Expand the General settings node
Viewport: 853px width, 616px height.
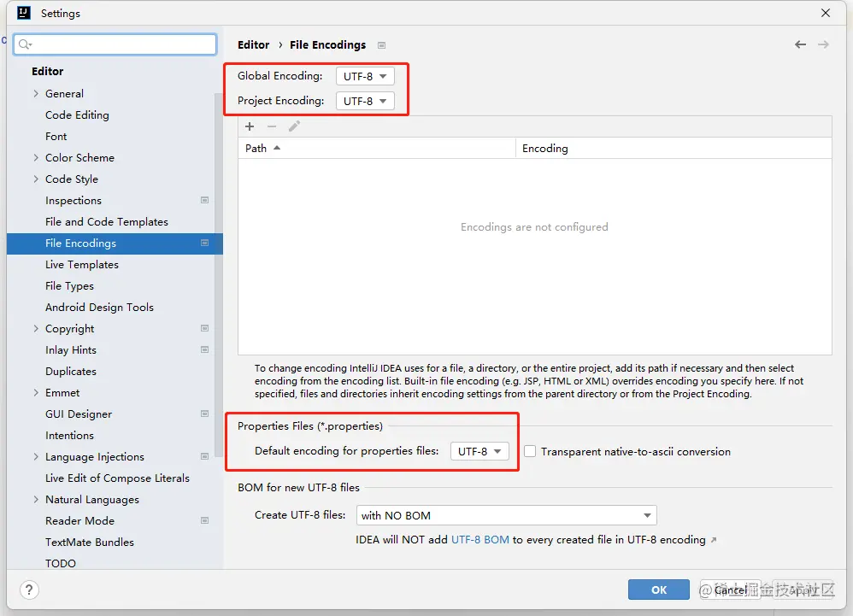(36, 93)
